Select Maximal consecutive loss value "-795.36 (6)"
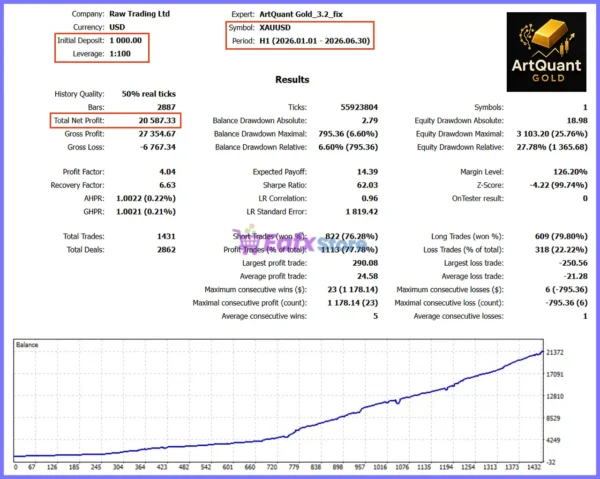Image resolution: width=600 pixels, height=479 pixels. (x=566, y=303)
